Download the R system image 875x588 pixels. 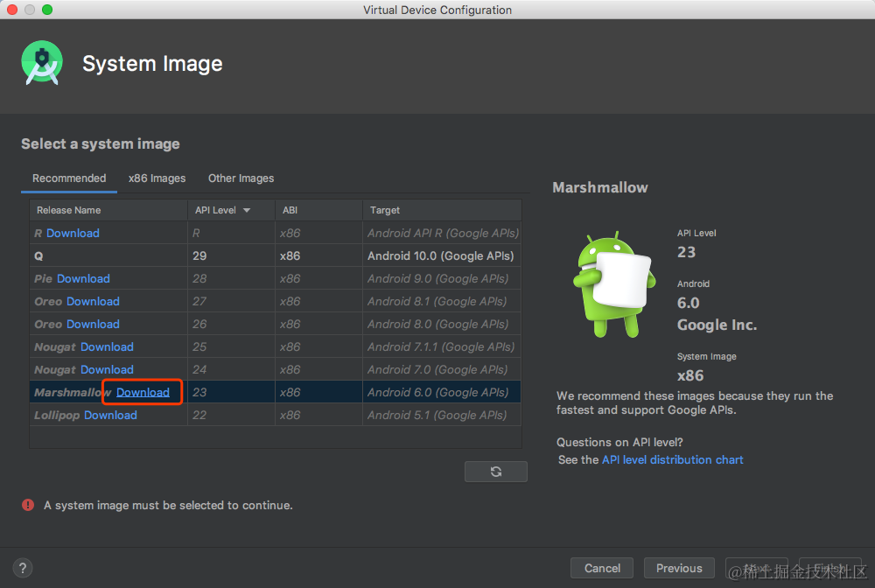pyautogui.click(x=73, y=234)
